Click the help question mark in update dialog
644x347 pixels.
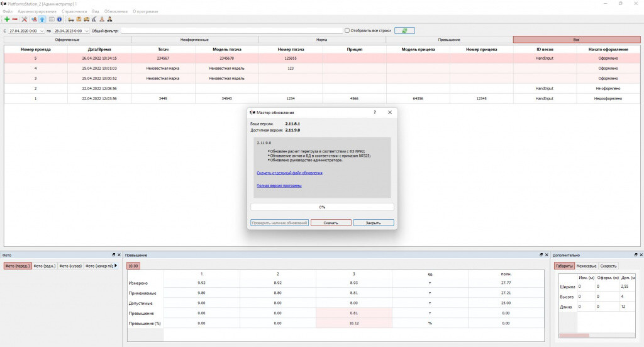(x=375, y=112)
